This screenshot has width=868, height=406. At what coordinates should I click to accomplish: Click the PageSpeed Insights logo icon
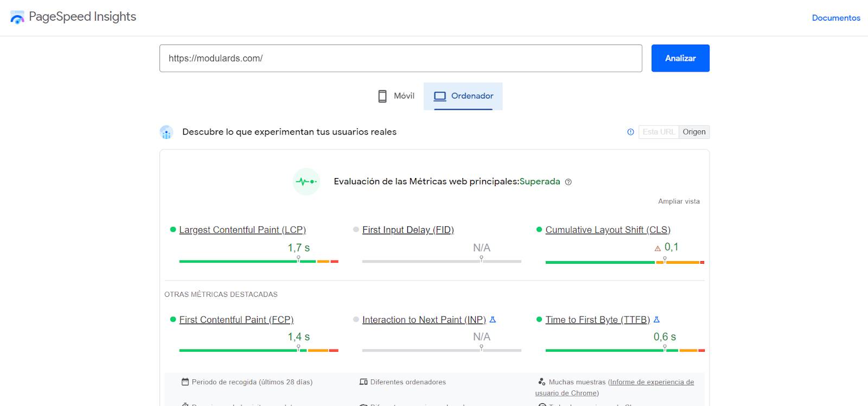pos(17,17)
